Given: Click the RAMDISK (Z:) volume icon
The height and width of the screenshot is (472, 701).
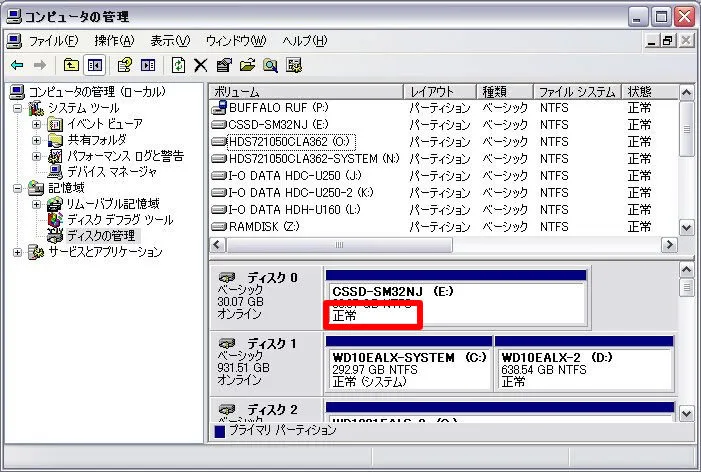Looking at the screenshot, I should (x=219, y=226).
